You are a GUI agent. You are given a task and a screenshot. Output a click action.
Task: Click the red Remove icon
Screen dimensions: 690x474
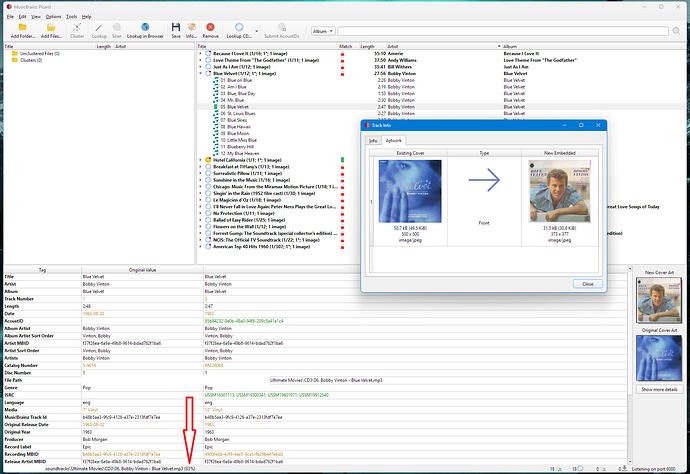[210, 28]
